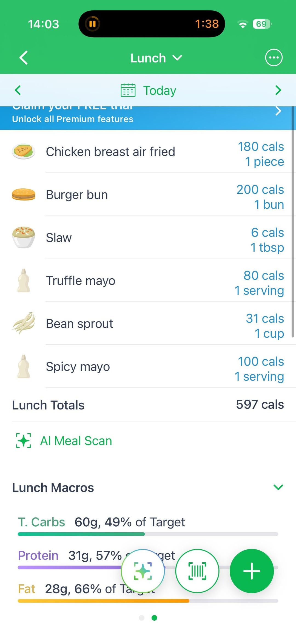Open the Lunch meal dropdown
Viewport: 296px width, 644px height.
coord(156,58)
